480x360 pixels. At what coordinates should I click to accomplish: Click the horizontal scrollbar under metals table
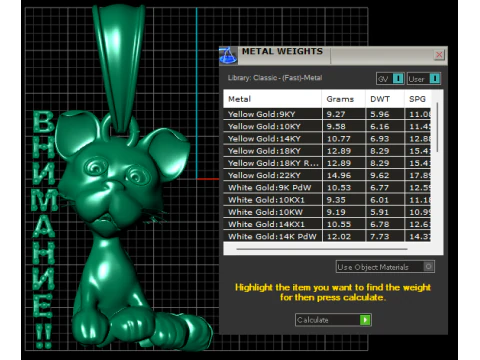[x=322, y=249]
